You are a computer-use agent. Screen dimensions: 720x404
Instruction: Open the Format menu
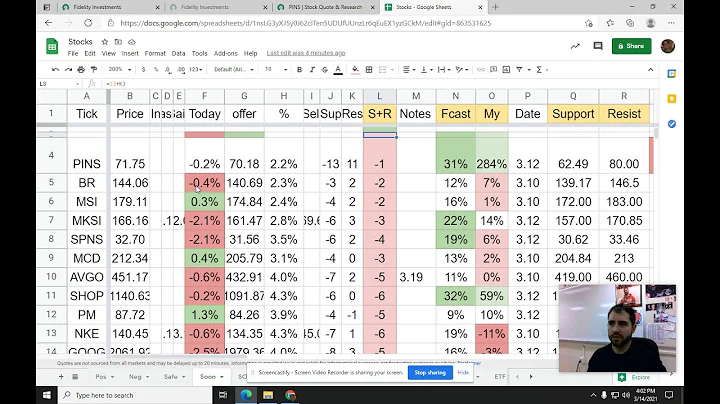155,53
